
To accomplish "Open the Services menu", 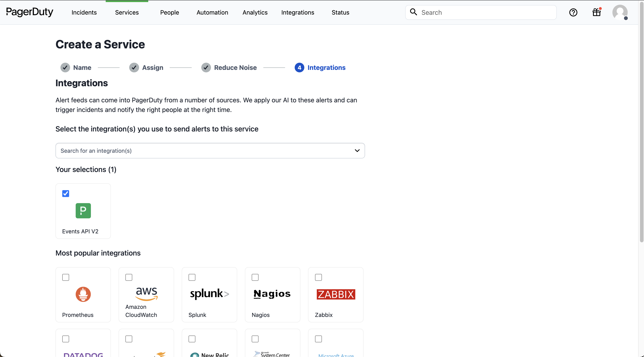I will [127, 13].
